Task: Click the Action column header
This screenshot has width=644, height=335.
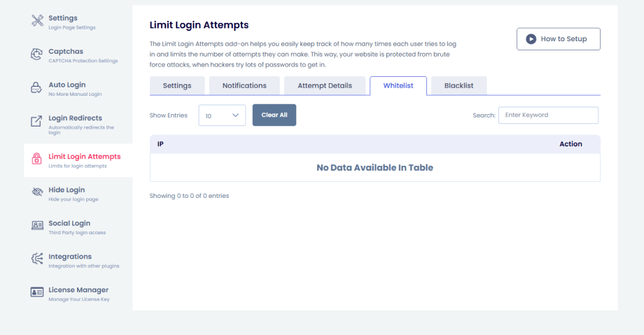Action: pos(570,144)
